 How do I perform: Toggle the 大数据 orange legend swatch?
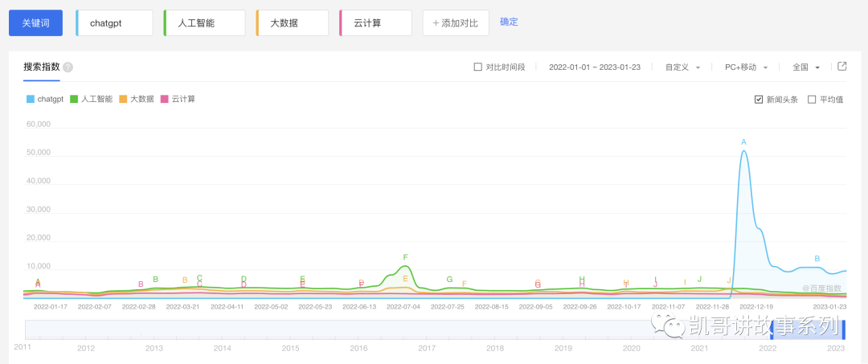124,99
